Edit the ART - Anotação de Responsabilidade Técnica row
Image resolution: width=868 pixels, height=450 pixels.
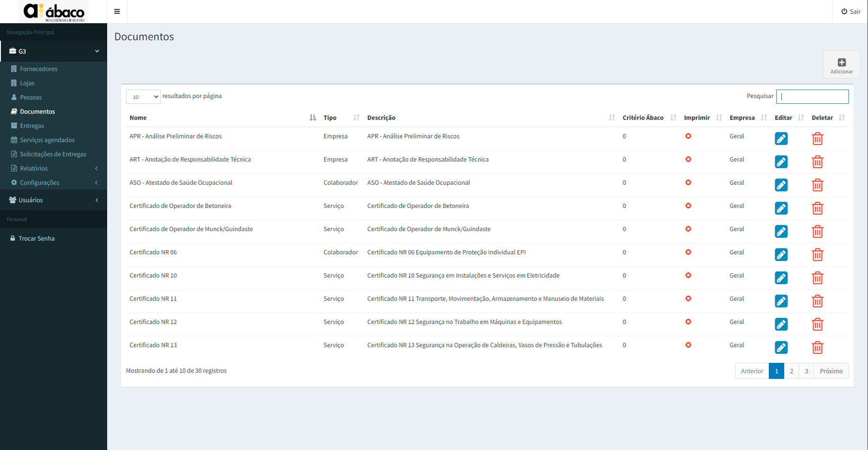tap(781, 162)
